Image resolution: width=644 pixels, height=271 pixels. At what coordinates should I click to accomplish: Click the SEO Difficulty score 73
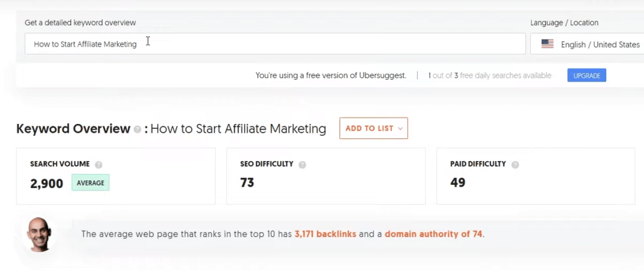(x=247, y=183)
